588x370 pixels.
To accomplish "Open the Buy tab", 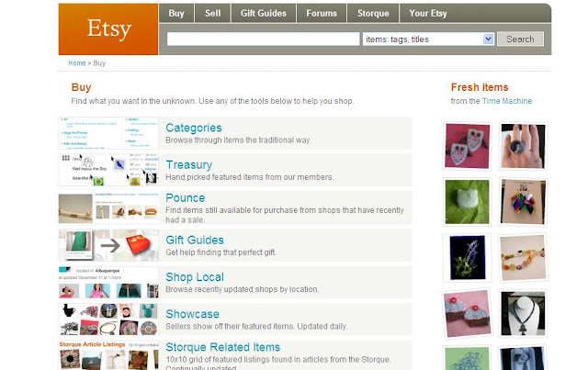I will [x=176, y=13].
